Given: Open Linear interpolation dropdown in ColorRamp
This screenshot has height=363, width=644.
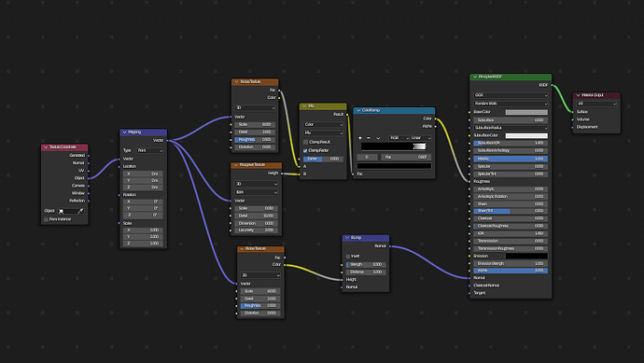Looking at the screenshot, I should tap(421, 138).
